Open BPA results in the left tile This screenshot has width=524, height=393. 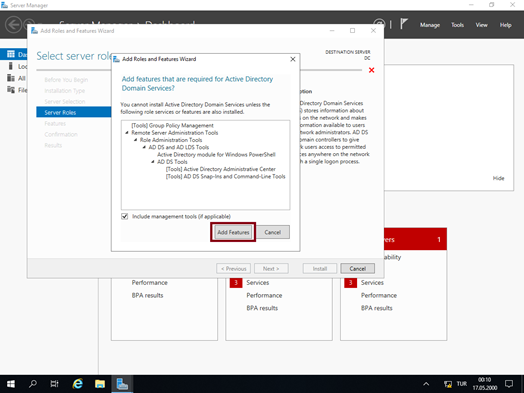pos(147,295)
